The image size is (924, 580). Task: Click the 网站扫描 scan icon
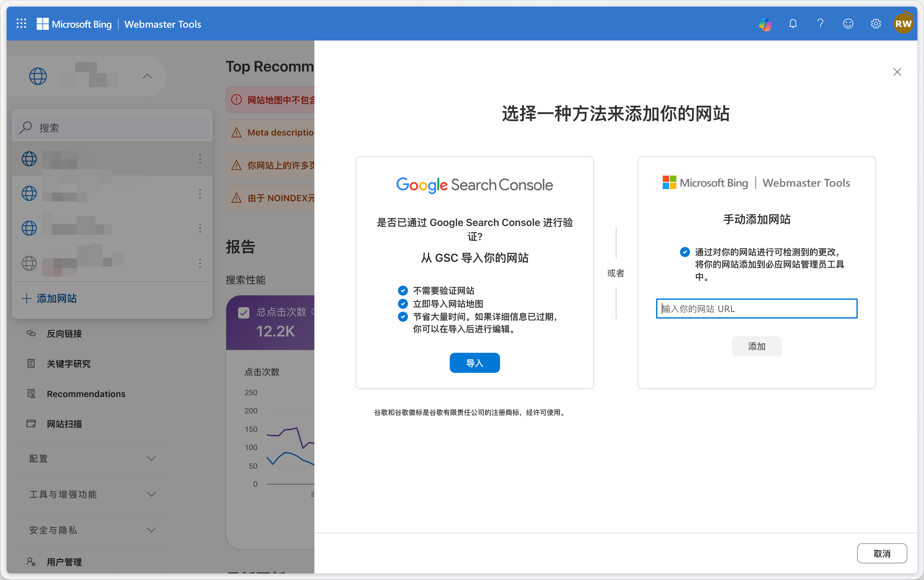(x=31, y=424)
